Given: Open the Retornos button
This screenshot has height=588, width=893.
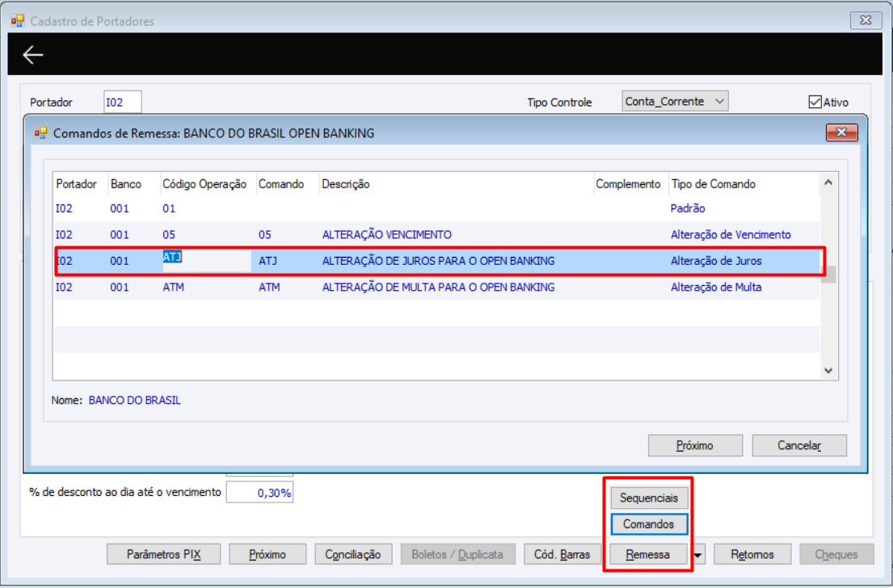Looking at the screenshot, I should 752,554.
